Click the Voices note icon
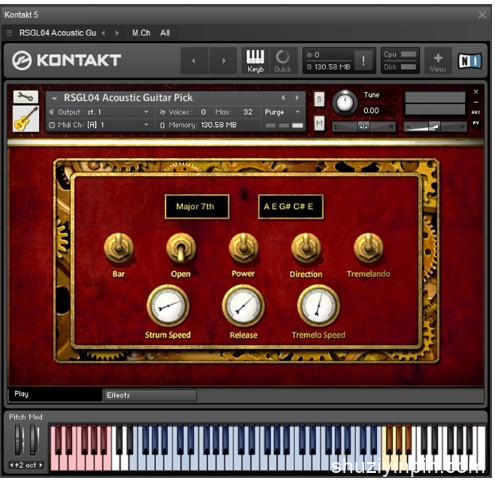The image size is (495, 481). 163,112
